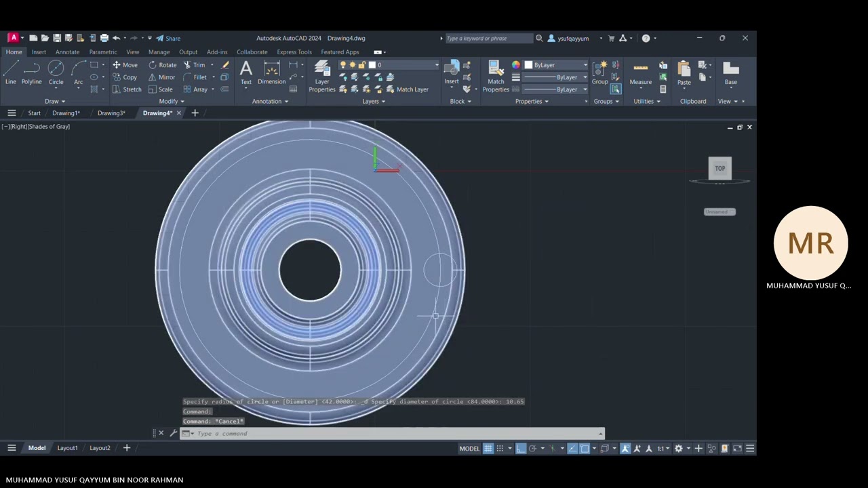This screenshot has height=488, width=868.
Task: Click the Share button
Action: point(168,38)
